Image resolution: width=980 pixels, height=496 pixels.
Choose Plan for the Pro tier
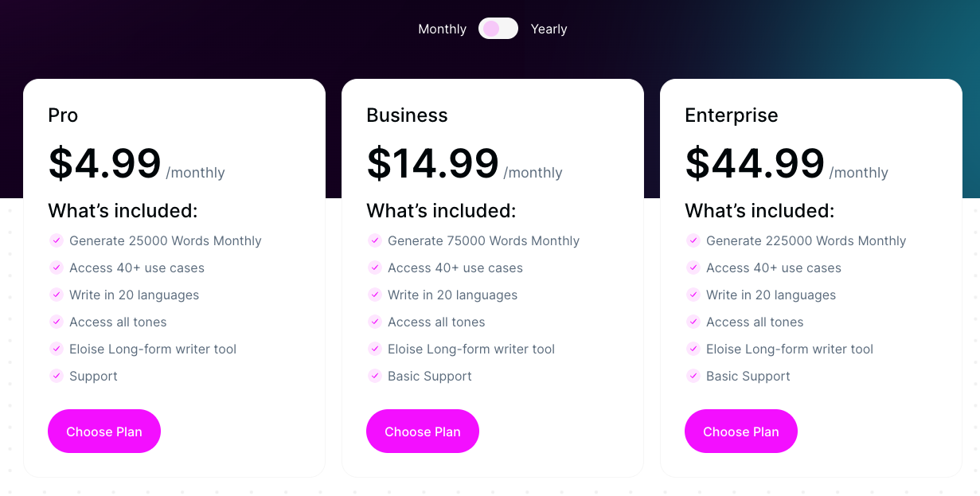tap(103, 431)
